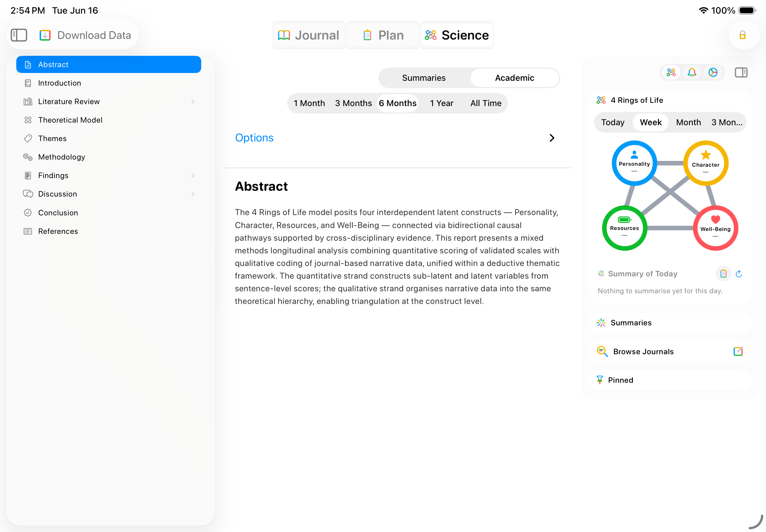The image size is (766, 532).
Task: Refresh the Summary of Today
Action: pyautogui.click(x=739, y=274)
